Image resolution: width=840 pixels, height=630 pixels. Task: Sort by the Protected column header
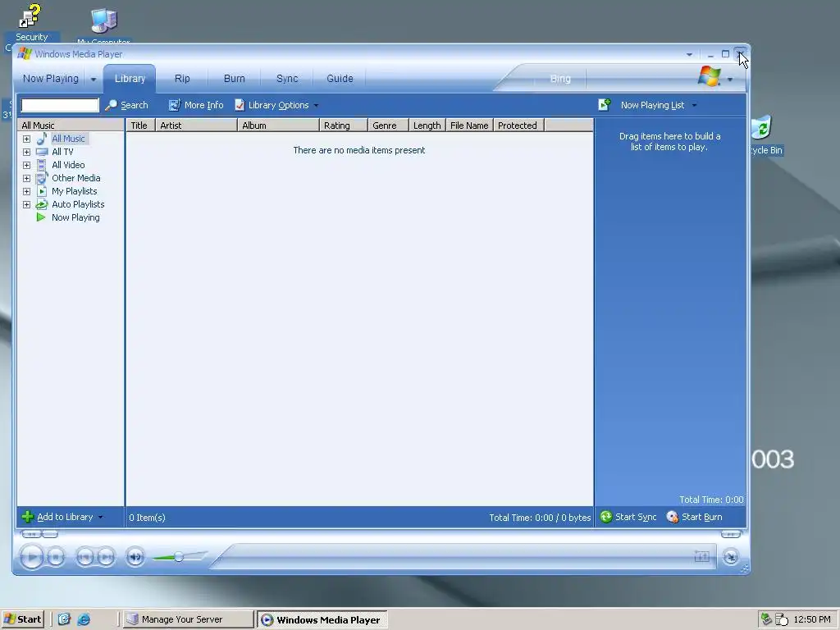[x=518, y=126]
